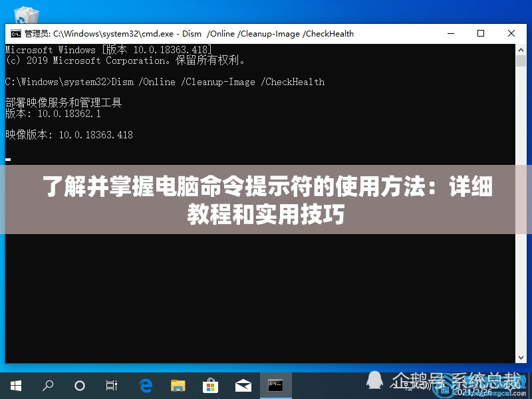Viewport: 532px width, 399px height.
Task: Click the scrollbar down arrow
Action: click(521, 358)
